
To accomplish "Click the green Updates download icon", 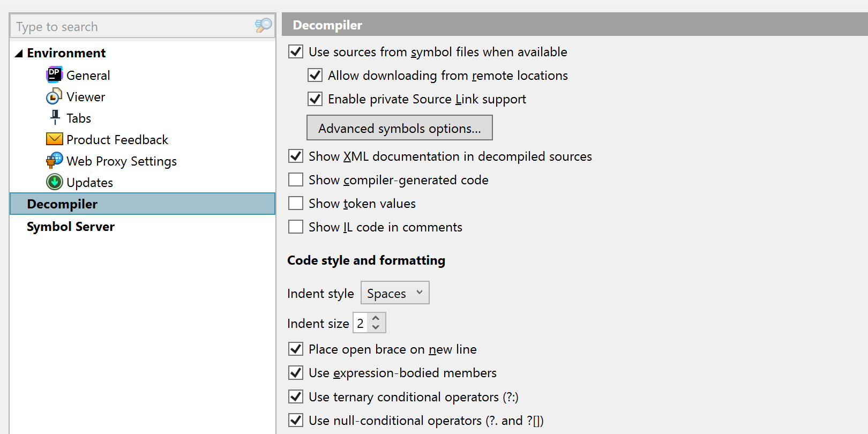I will 55,182.
